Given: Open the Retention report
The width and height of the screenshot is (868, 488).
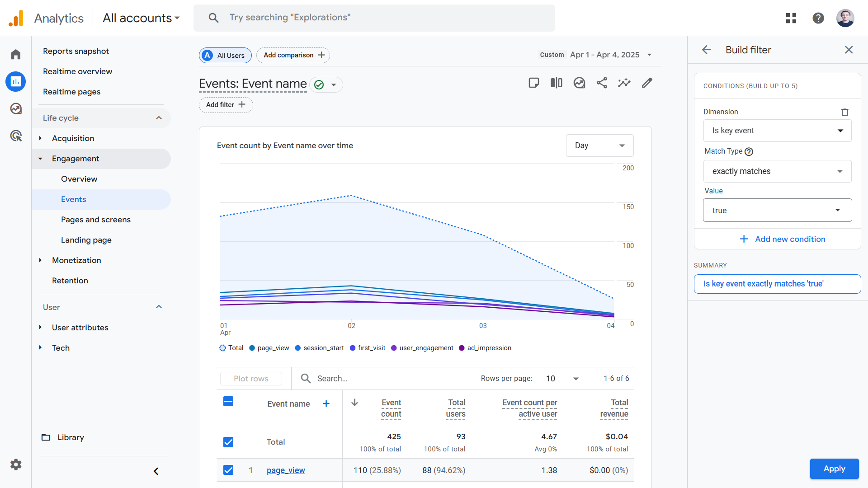Looking at the screenshot, I should point(70,280).
